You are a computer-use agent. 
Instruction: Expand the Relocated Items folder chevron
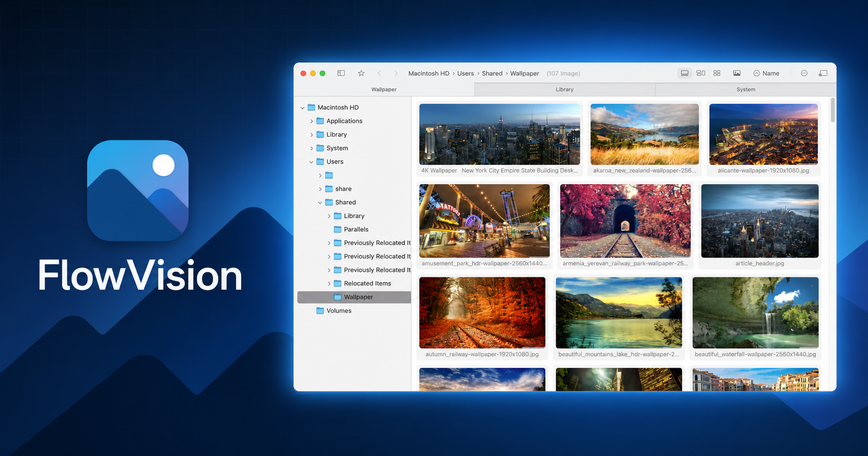(329, 283)
